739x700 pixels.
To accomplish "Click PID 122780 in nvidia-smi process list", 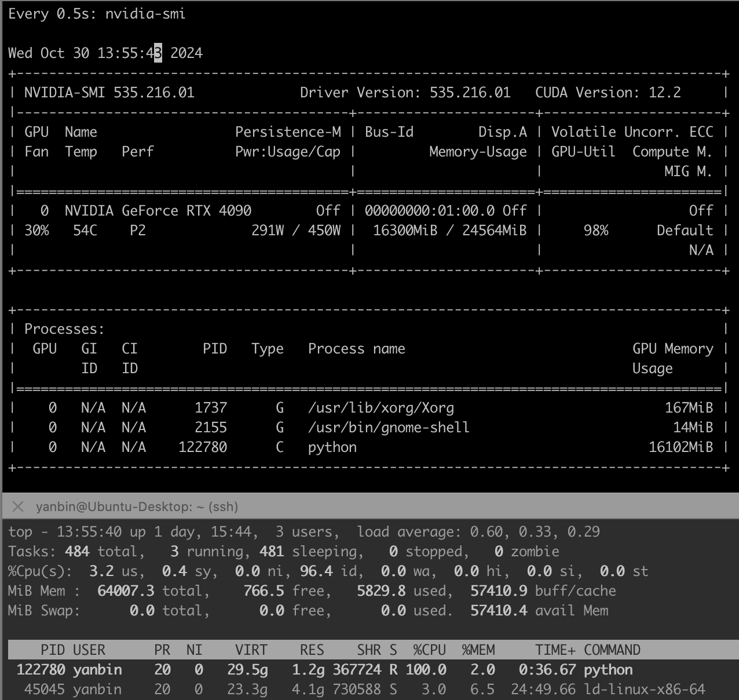I will [203, 447].
